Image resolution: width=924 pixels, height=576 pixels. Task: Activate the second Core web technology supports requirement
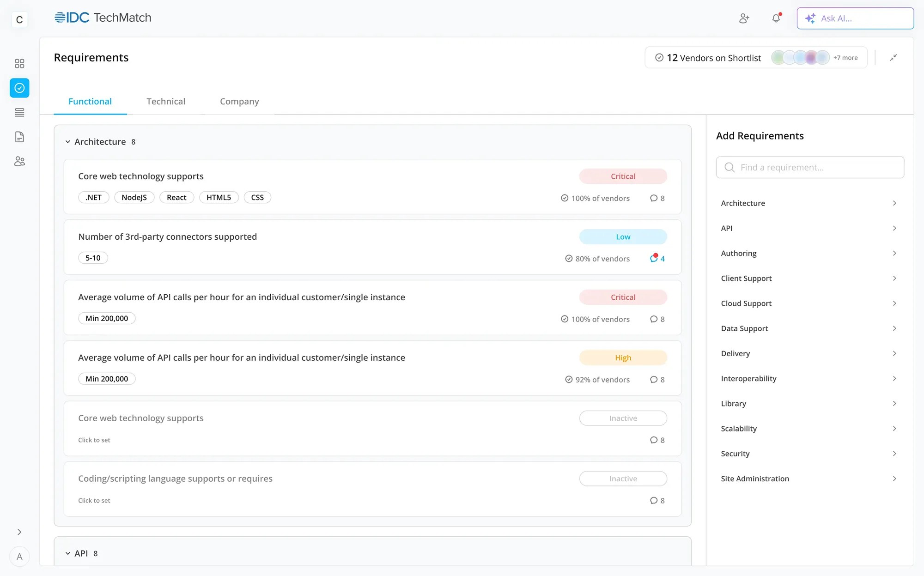tap(623, 418)
